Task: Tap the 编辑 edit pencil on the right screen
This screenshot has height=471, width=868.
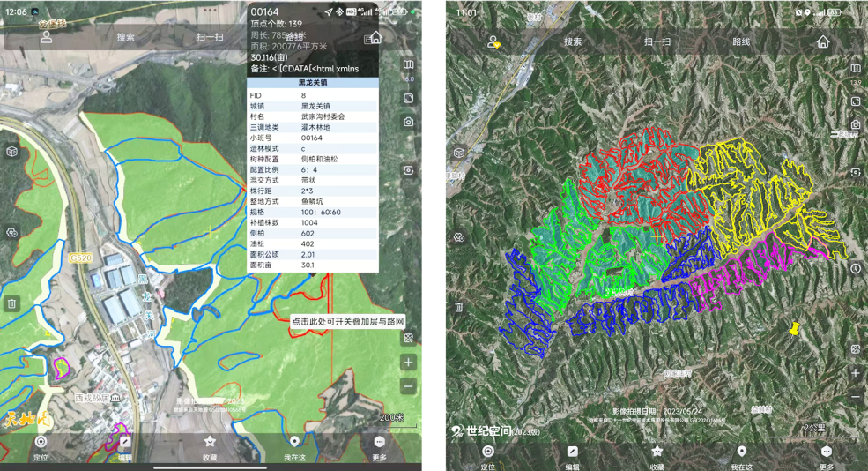Action: click(573, 455)
